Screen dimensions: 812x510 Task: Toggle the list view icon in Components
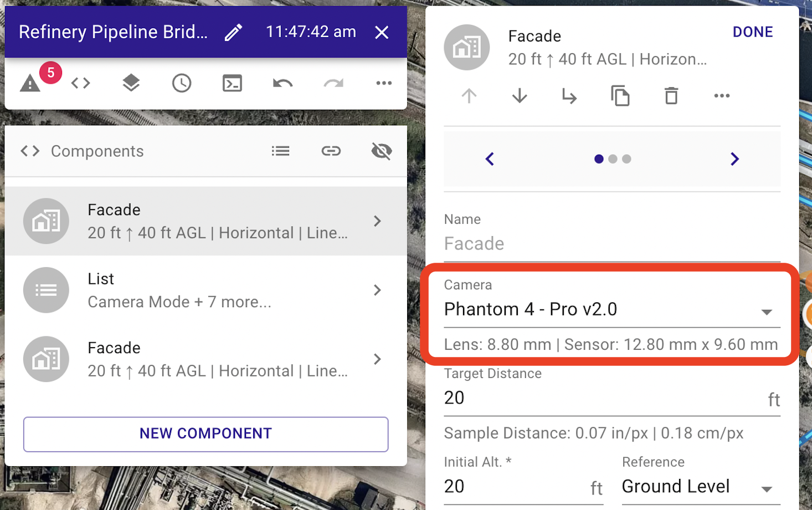[281, 151]
